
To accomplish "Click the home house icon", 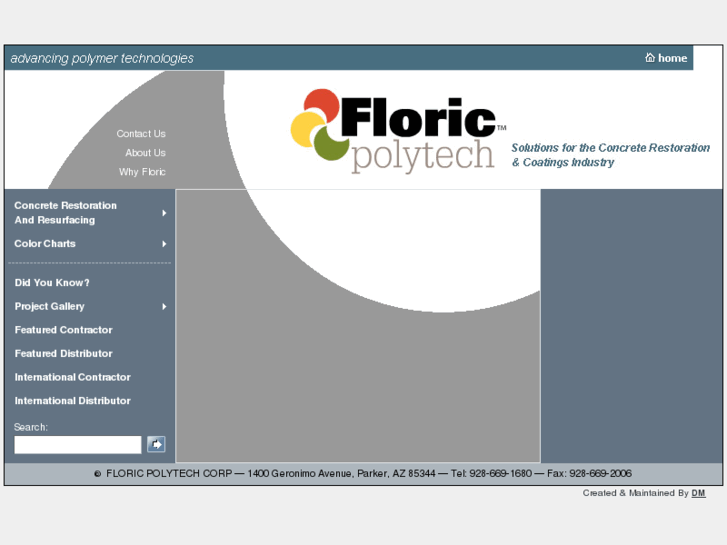I will pyautogui.click(x=650, y=58).
